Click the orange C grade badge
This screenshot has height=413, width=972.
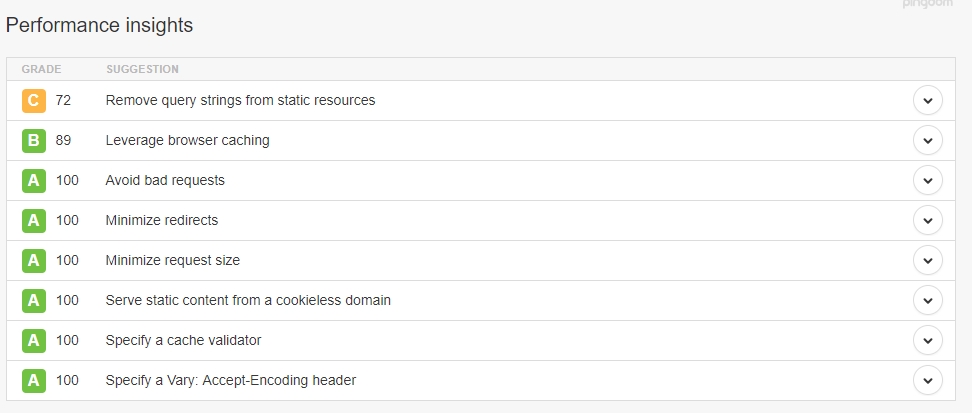[x=33, y=100]
